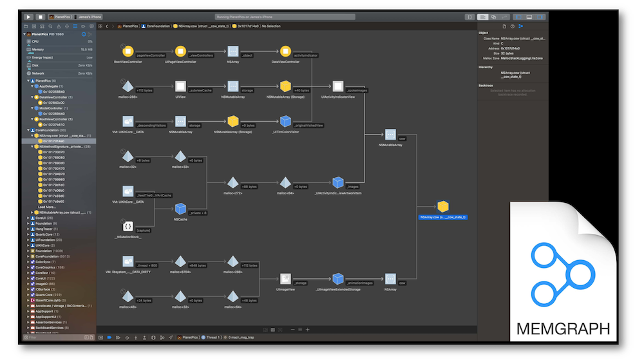Select the UIActivityIndicatorView graph node

pos(337,86)
